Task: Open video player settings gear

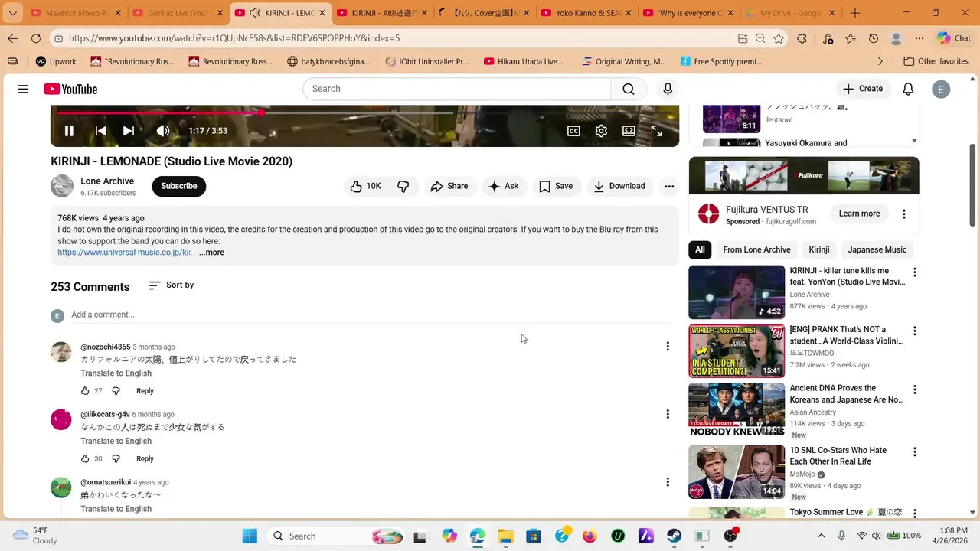Action: (601, 131)
